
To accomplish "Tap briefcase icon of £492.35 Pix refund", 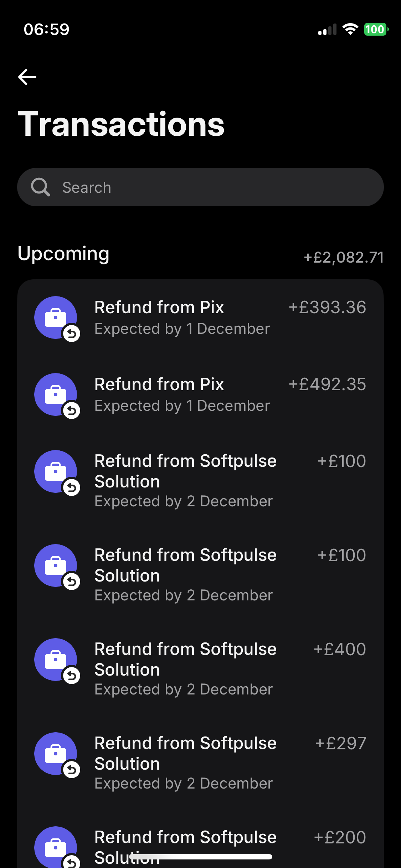I will (55, 394).
